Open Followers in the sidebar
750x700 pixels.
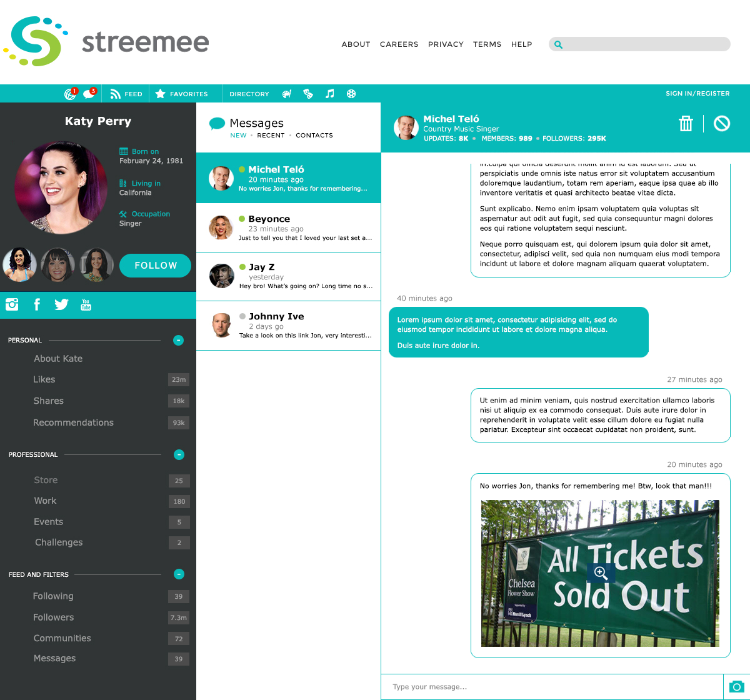53,617
